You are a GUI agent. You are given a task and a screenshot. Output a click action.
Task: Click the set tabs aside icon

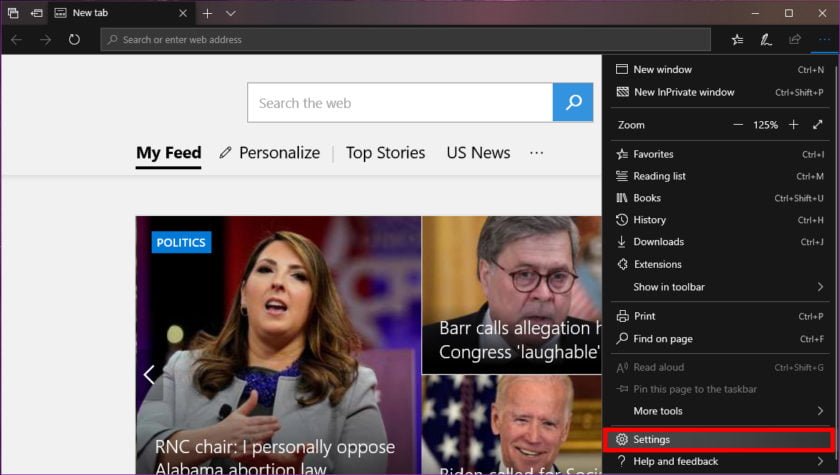tap(36, 13)
